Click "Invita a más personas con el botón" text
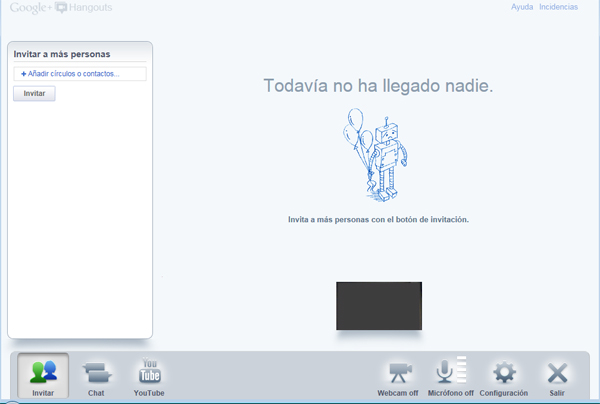The image size is (600, 404). (353, 220)
